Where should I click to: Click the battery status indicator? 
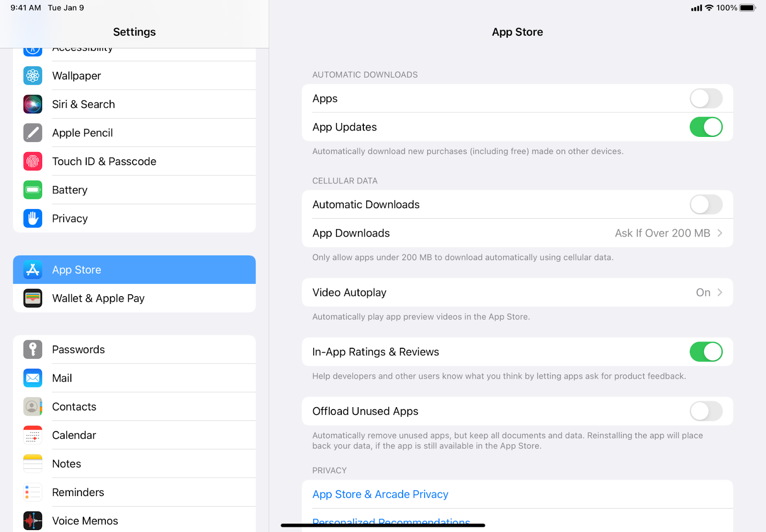pyautogui.click(x=748, y=8)
